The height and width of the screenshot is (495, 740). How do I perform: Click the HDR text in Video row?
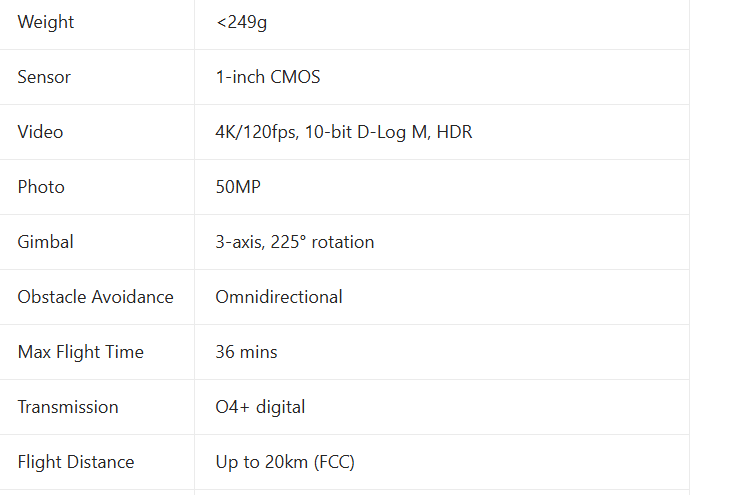454,132
